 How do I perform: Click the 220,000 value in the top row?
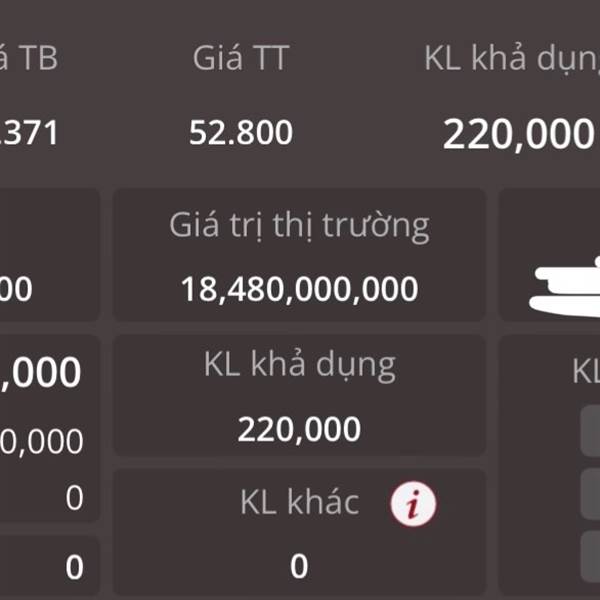(x=518, y=134)
